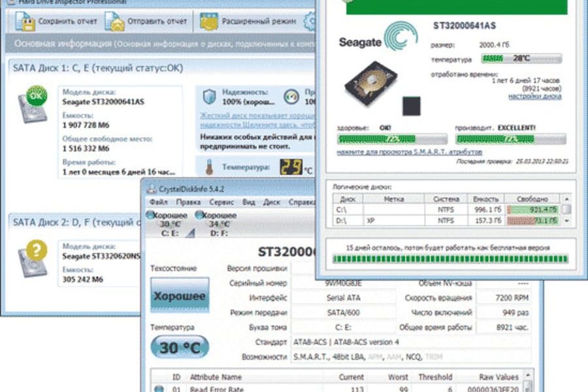
Task: Open Расширенный режим via its toolbar icon
Action: [209, 22]
